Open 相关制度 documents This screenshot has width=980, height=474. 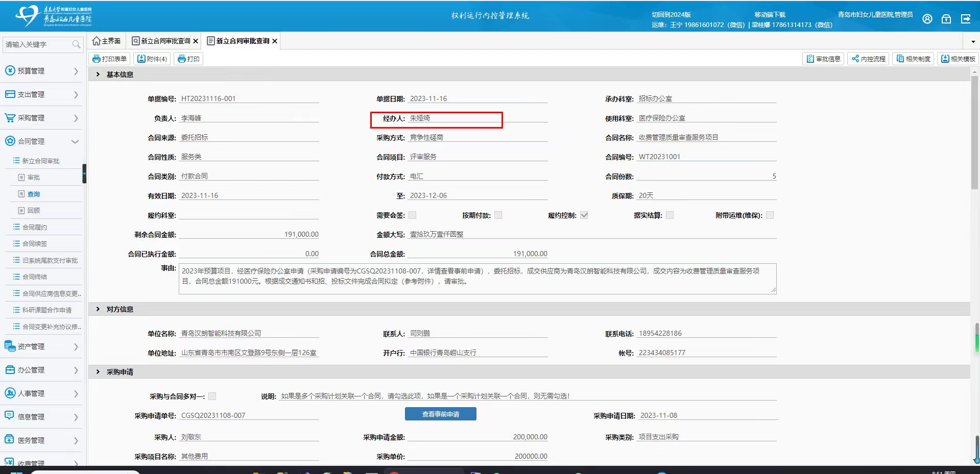[x=913, y=59]
